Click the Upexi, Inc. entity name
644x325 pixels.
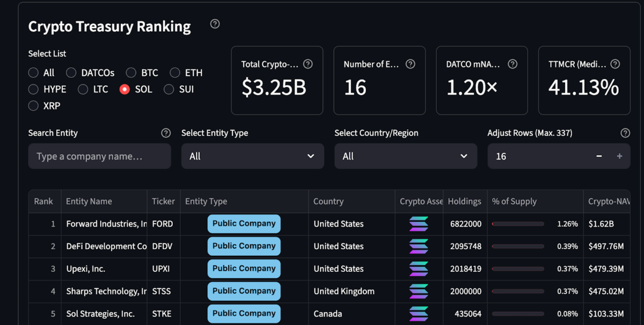(x=86, y=269)
